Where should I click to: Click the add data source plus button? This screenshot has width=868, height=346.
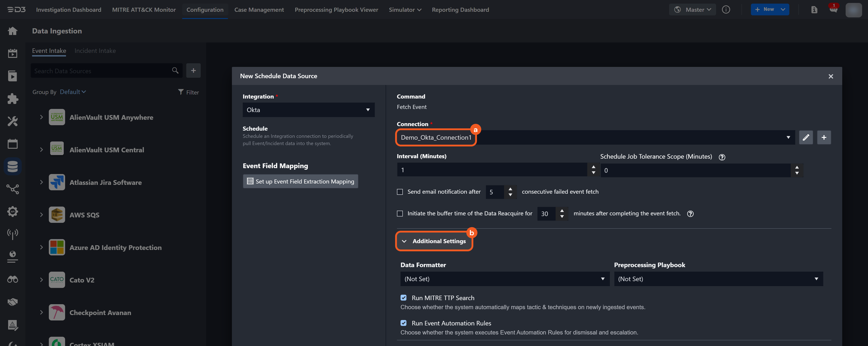(x=193, y=71)
